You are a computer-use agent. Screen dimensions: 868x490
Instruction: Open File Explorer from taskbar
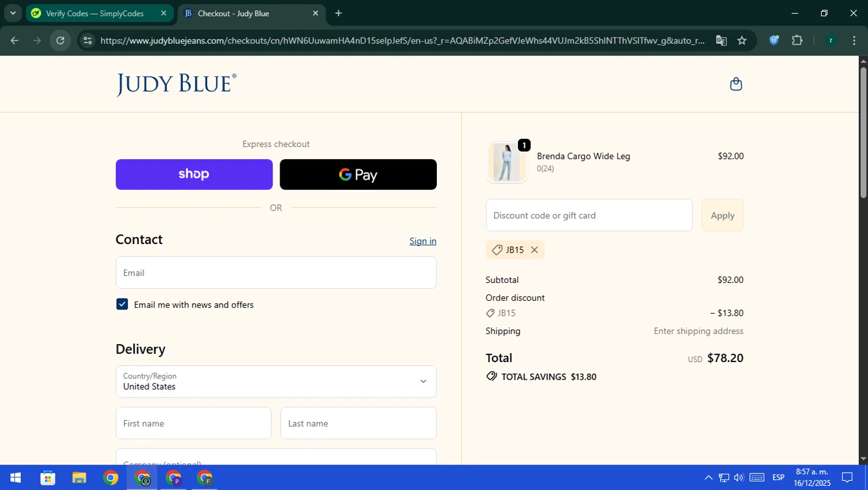pyautogui.click(x=79, y=478)
